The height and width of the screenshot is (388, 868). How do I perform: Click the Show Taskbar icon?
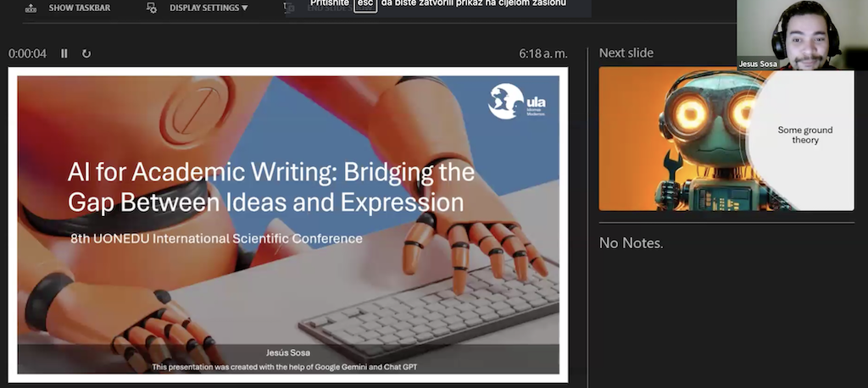pyautogui.click(x=31, y=8)
